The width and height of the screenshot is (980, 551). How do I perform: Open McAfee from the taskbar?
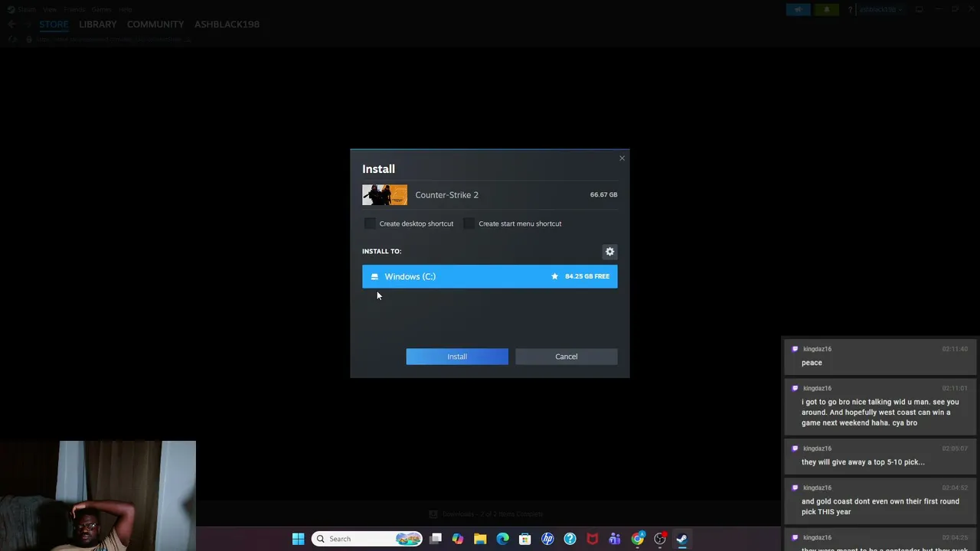[x=592, y=539]
